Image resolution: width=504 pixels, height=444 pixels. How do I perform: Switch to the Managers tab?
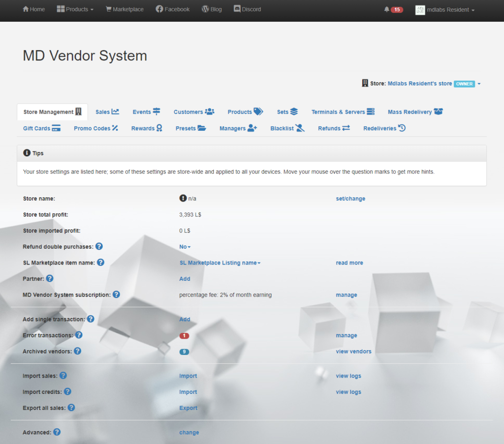point(238,128)
